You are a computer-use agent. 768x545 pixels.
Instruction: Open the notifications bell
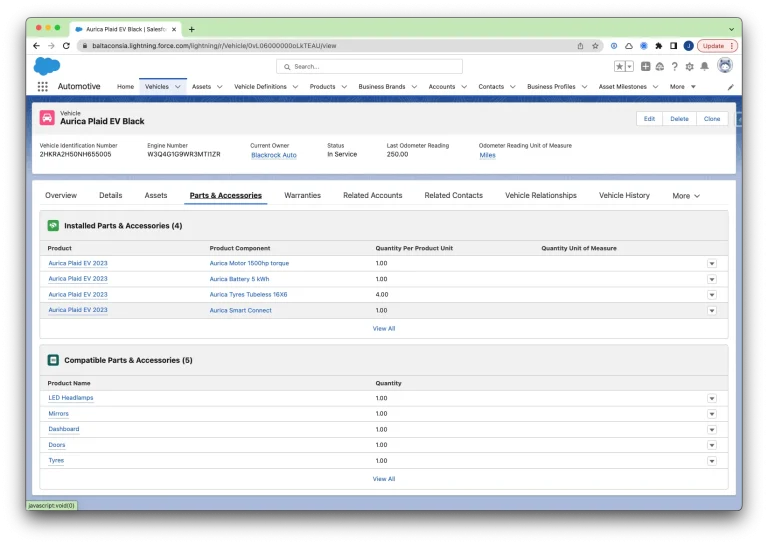click(704, 66)
